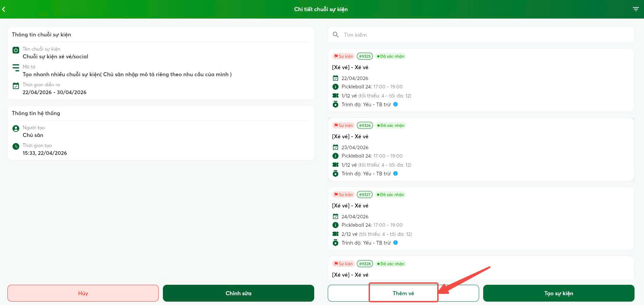Click ticket icon on 22/04/2026 event card
644x305 pixels.
(336, 95)
